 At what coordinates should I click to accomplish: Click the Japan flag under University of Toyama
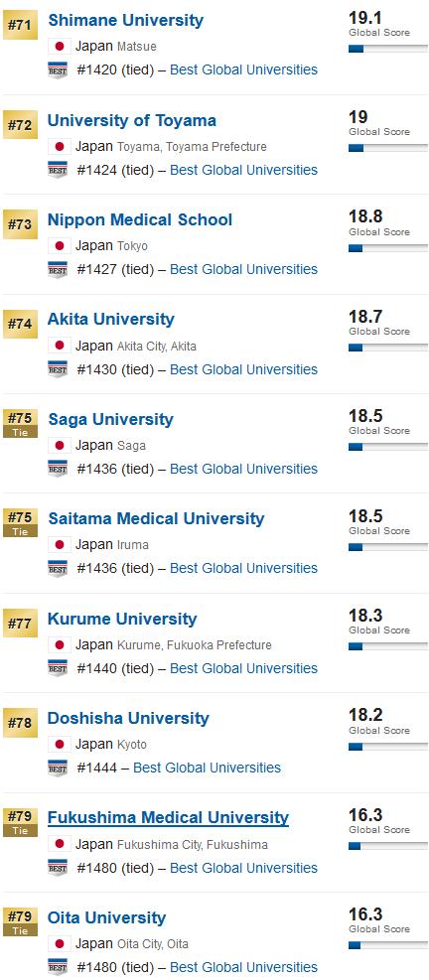point(60,146)
